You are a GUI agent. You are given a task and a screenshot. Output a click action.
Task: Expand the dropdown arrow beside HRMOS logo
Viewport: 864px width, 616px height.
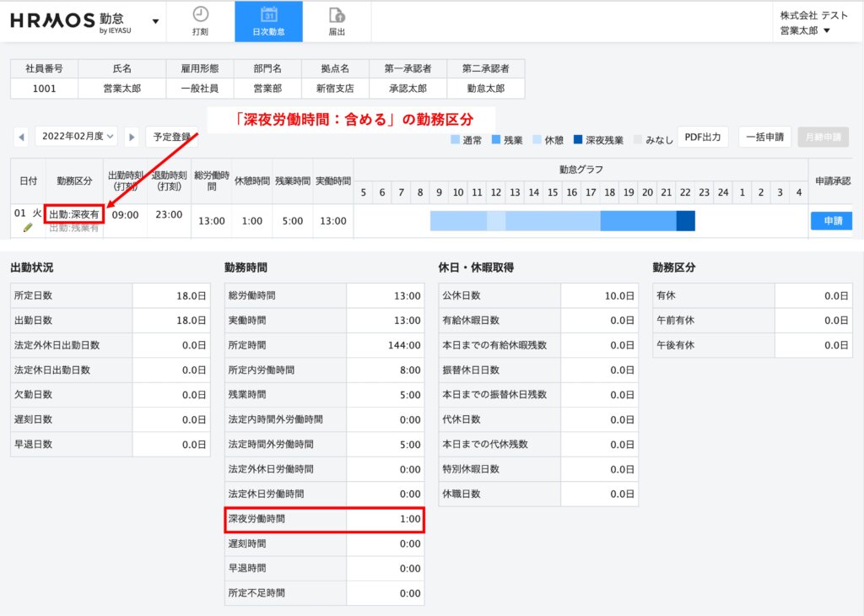pos(155,21)
